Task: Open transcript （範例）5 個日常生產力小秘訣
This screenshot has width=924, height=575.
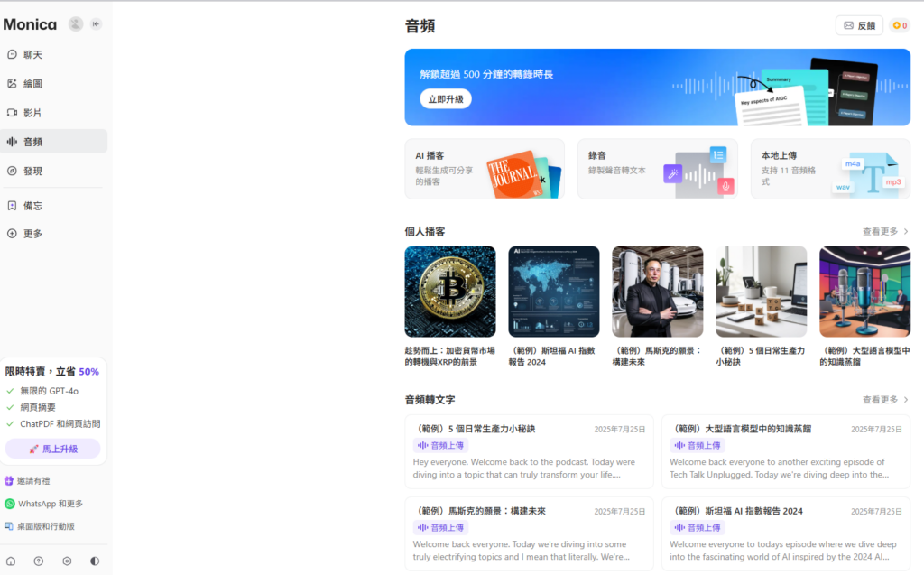Action: [529, 451]
